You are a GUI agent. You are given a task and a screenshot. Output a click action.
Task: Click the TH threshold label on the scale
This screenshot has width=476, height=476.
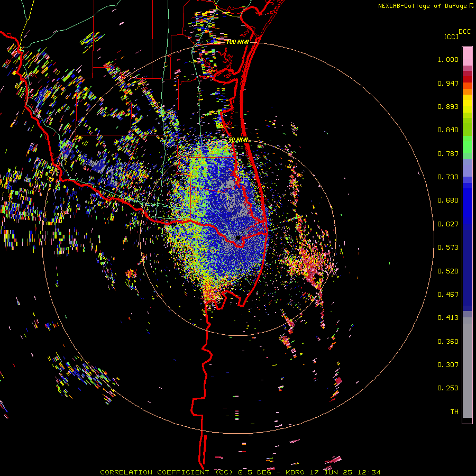[x=454, y=412]
